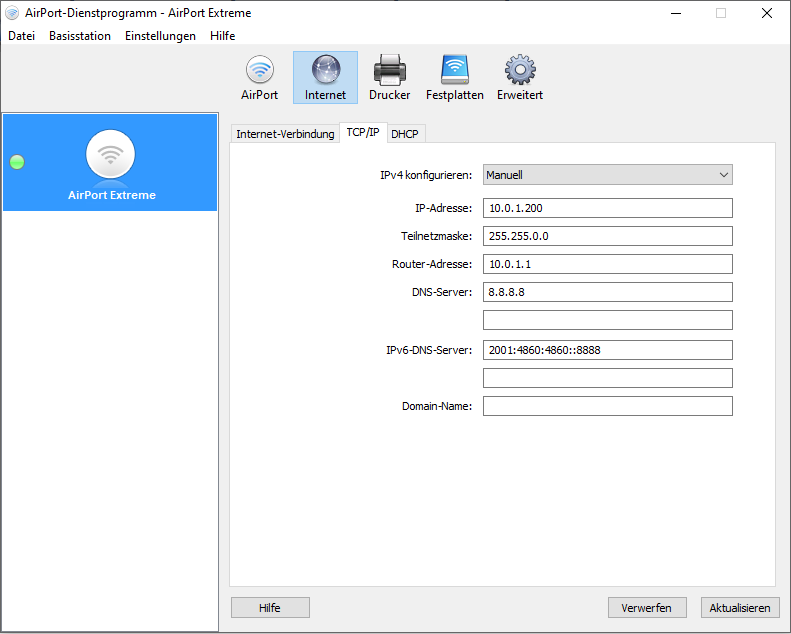Click the first IPv6-DNS-Server field

(x=607, y=350)
